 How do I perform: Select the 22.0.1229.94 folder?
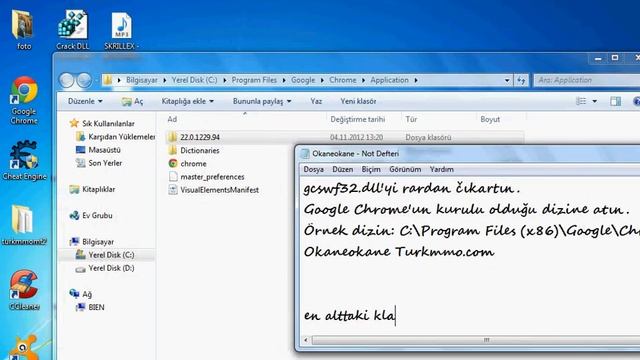(x=200, y=137)
